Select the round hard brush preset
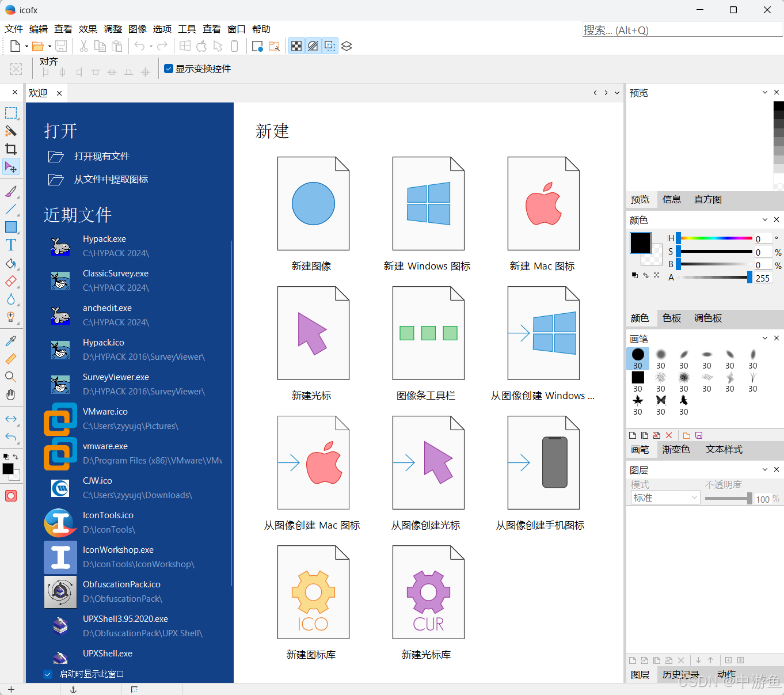784x695 pixels. pyautogui.click(x=638, y=358)
